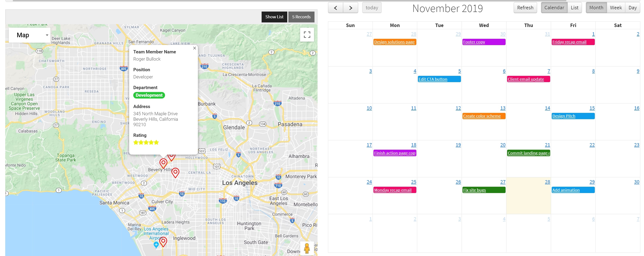Screen dimensions: 644x256
Task: Expand the 5 Records panel
Action: (301, 17)
